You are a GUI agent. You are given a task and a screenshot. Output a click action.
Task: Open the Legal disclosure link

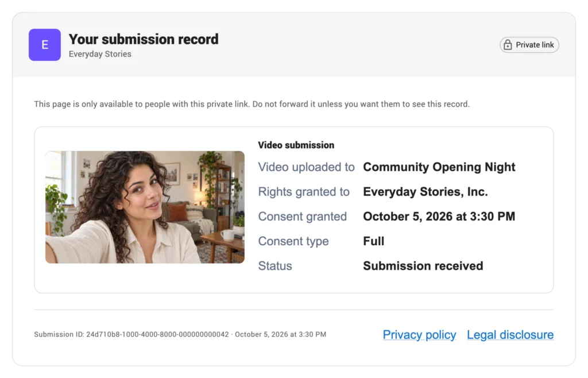(510, 334)
